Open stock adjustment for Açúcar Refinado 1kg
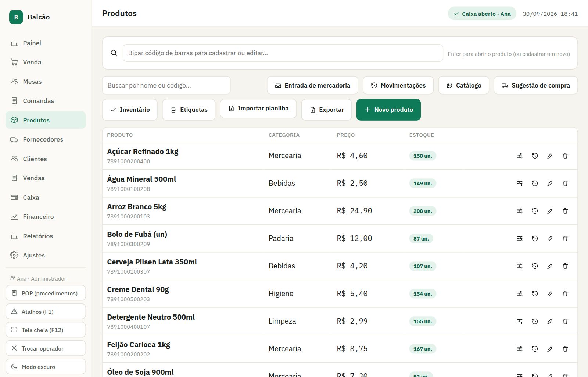This screenshot has height=377, width=588. pyautogui.click(x=520, y=156)
